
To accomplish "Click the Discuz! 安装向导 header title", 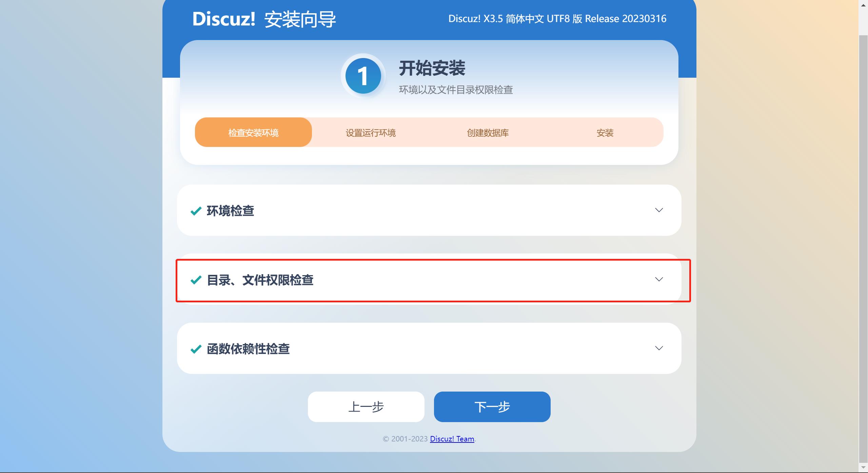I will click(264, 19).
